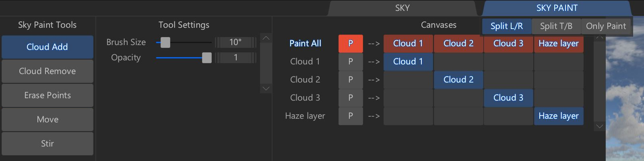Click the Opacity slider handle
This screenshot has height=161, width=644.
(207, 58)
